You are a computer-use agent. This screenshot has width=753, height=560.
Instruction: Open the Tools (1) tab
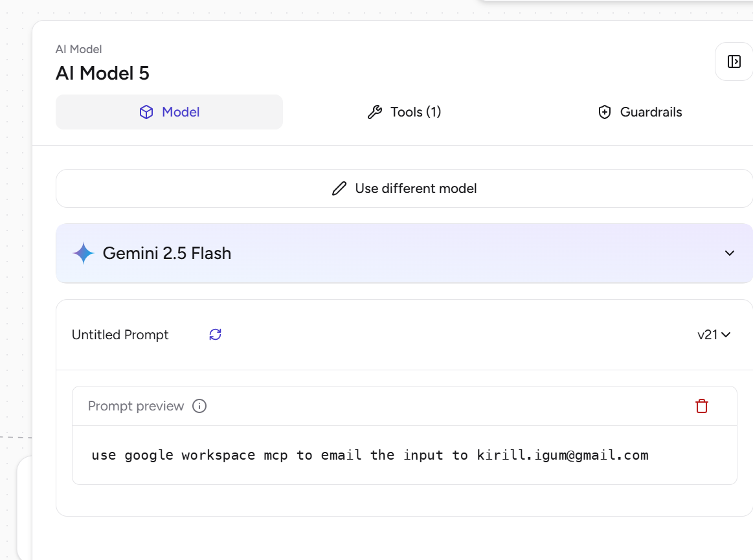[404, 112]
